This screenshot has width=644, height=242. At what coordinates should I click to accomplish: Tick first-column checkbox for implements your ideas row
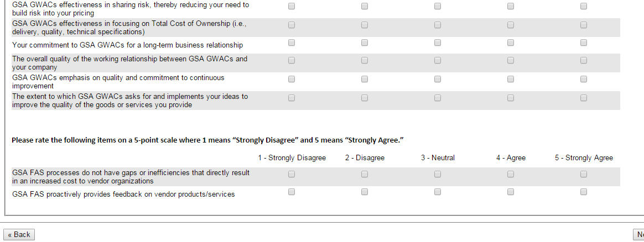pyautogui.click(x=292, y=98)
